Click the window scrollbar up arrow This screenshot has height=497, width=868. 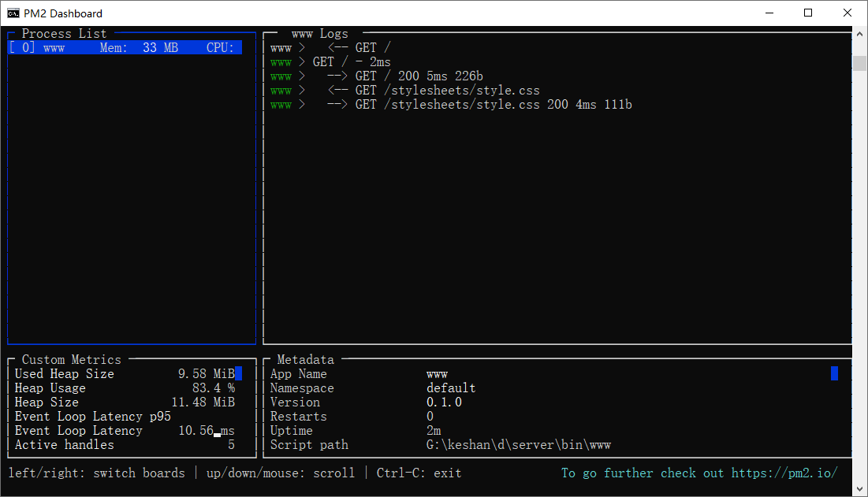(x=859, y=34)
